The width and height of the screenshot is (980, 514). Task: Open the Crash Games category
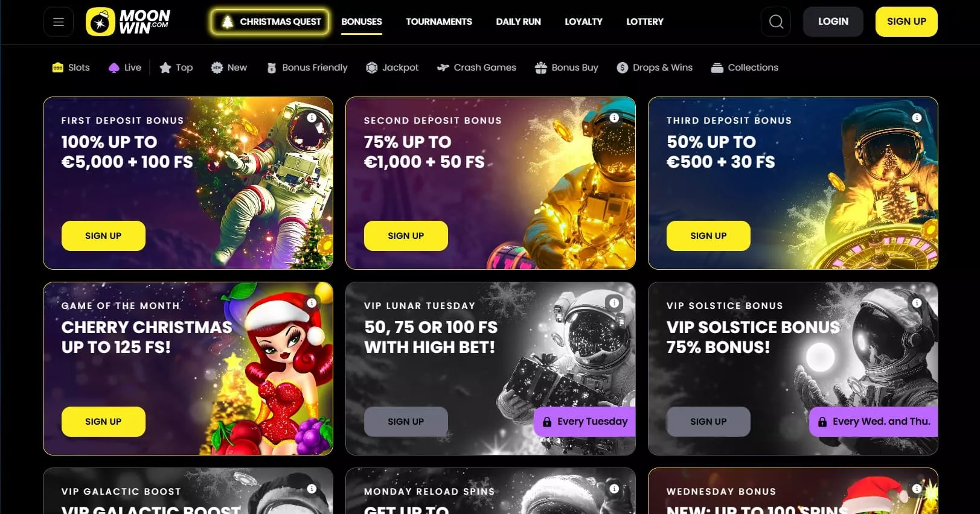(477, 68)
